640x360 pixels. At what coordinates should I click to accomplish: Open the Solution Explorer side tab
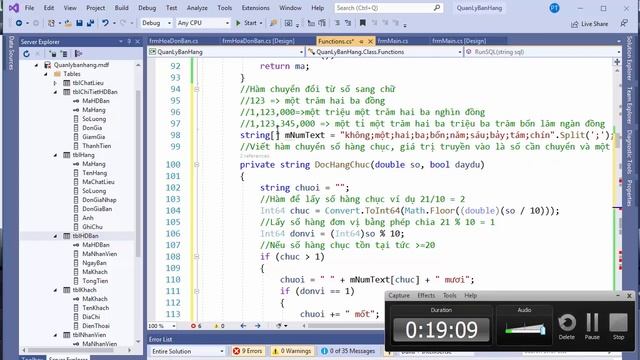629,58
